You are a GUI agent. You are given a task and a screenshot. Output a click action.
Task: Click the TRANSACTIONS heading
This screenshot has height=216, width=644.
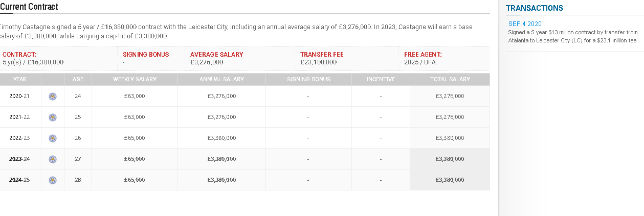[534, 8]
